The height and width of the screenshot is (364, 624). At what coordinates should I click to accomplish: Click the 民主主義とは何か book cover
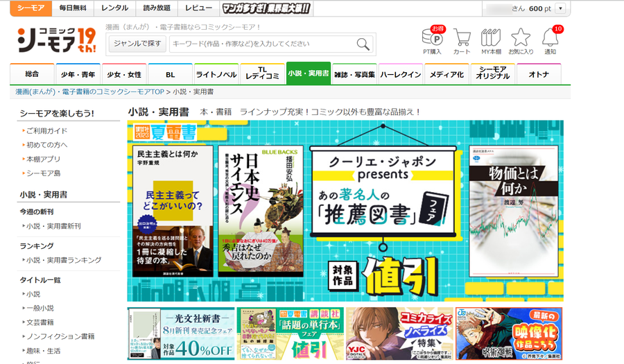tap(173, 211)
